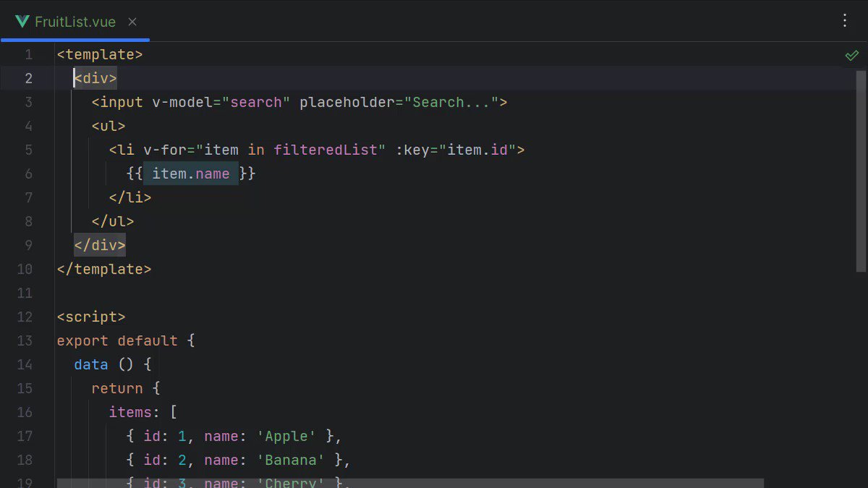Click the v-model attribute
Screen dimensions: 868x488
[182, 102]
